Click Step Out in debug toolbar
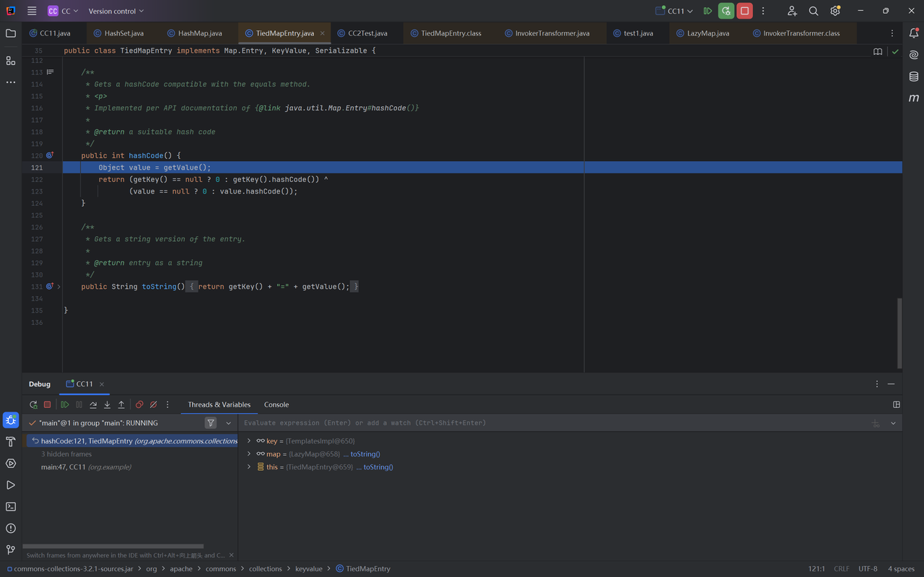The image size is (924, 577). pos(121,405)
